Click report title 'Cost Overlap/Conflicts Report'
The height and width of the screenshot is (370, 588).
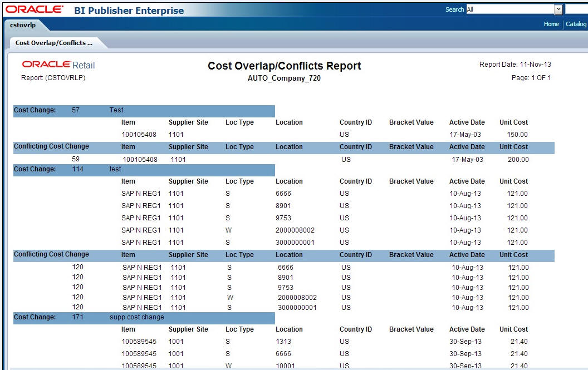(x=284, y=66)
